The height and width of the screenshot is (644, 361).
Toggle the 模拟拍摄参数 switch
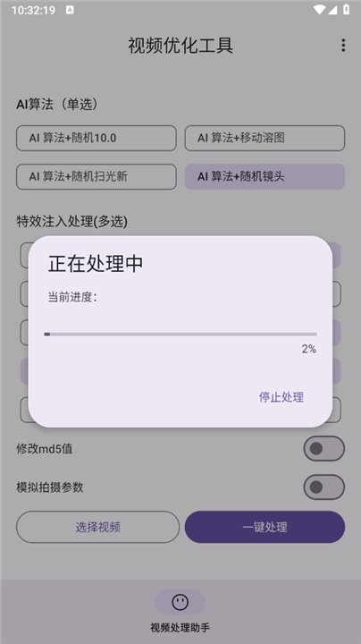coord(323,487)
